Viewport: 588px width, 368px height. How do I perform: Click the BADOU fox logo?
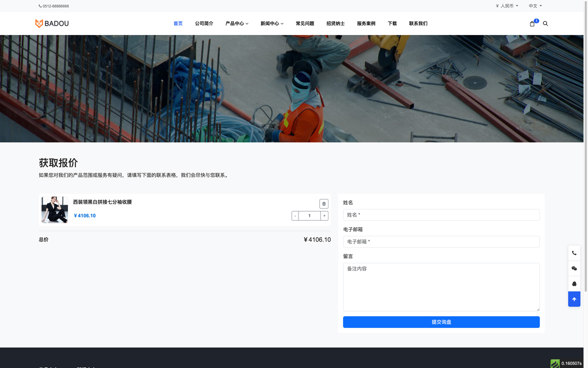(51, 23)
